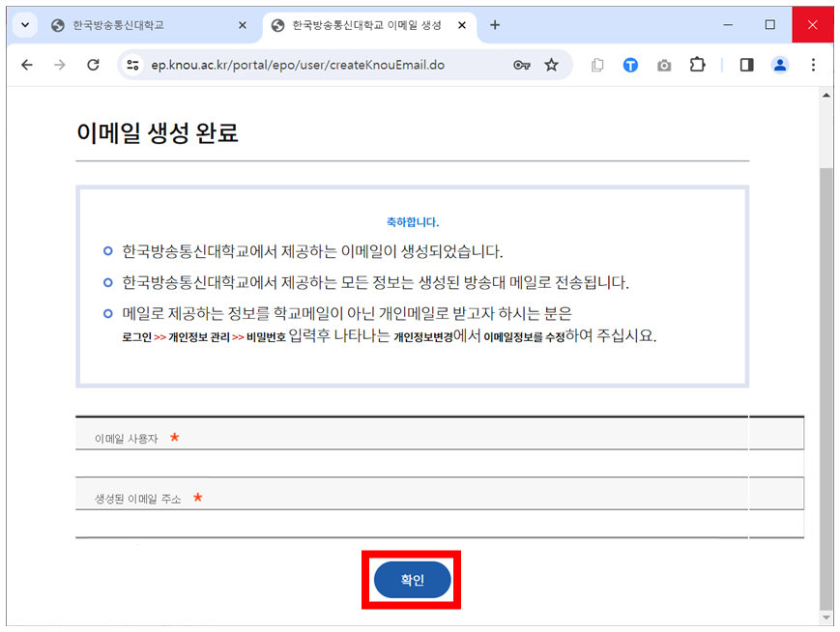840x632 pixels.
Task: Close the 한국방송통신대학교 tab
Action: 243,25
